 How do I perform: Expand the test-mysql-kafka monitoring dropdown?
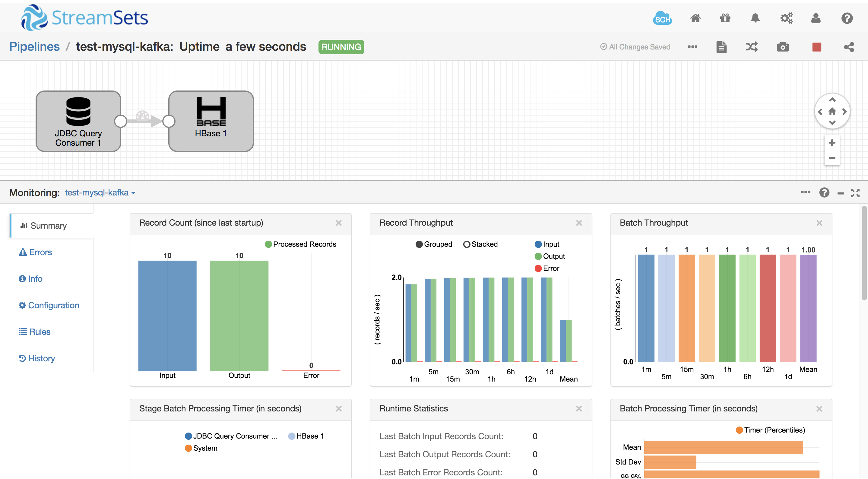(x=100, y=192)
